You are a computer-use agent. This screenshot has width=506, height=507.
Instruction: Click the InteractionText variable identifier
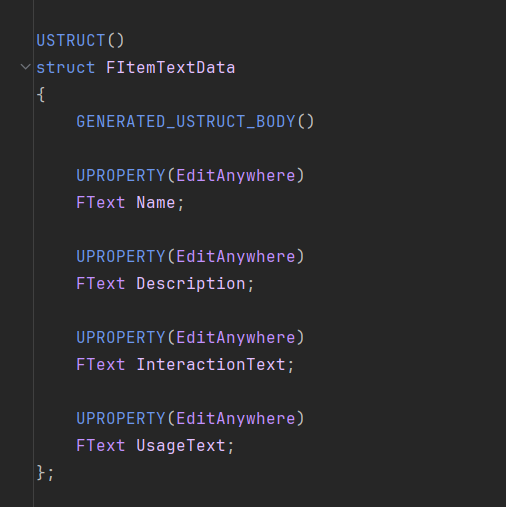pos(211,364)
